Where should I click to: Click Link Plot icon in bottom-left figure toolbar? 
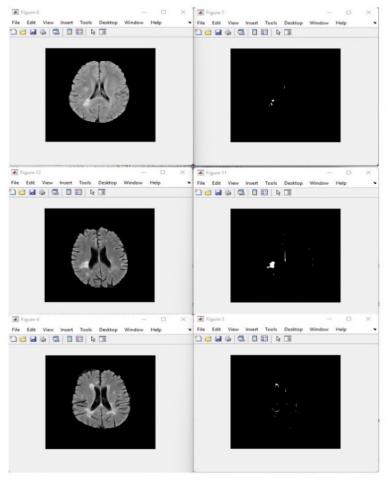56,339
